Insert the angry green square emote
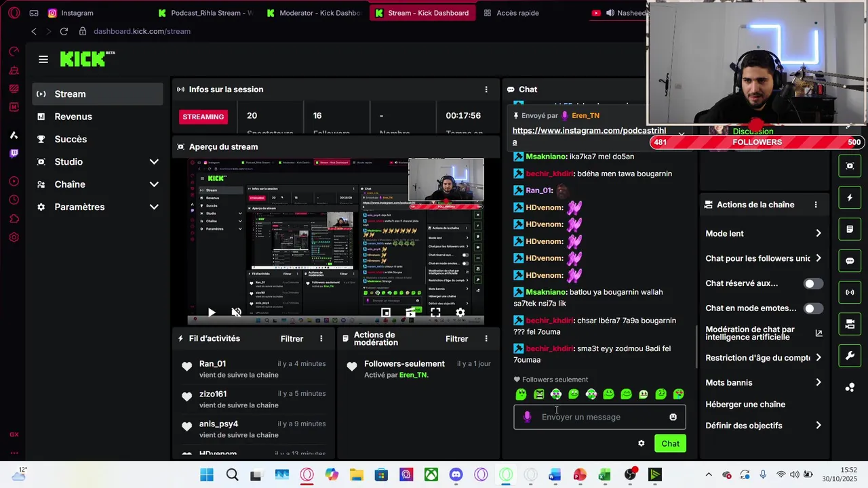The width and height of the screenshot is (868, 488). tap(538, 394)
